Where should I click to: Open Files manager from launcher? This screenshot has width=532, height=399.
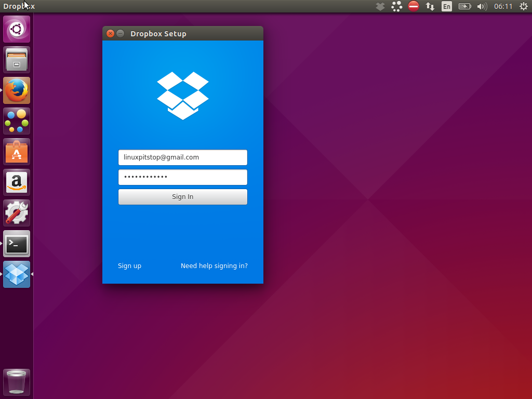[x=17, y=60]
